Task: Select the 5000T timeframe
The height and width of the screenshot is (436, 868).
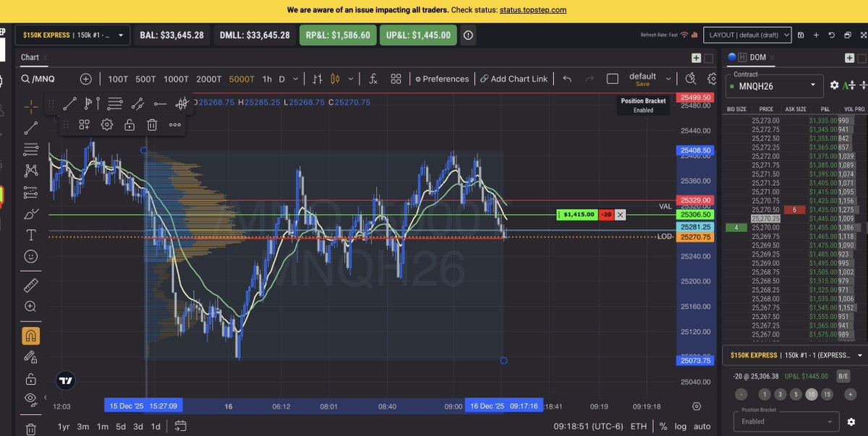Action: click(x=242, y=79)
